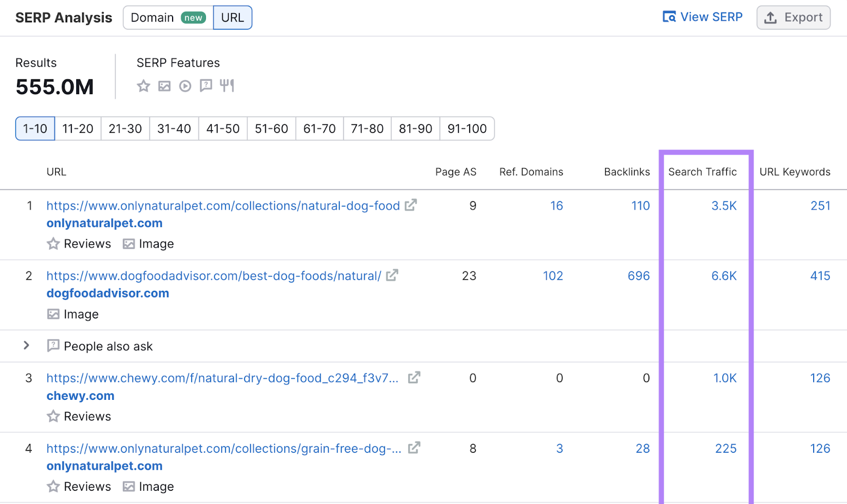This screenshot has height=504, width=847.
Task: Open external link icon for chewy.com URL
Action: (x=414, y=378)
